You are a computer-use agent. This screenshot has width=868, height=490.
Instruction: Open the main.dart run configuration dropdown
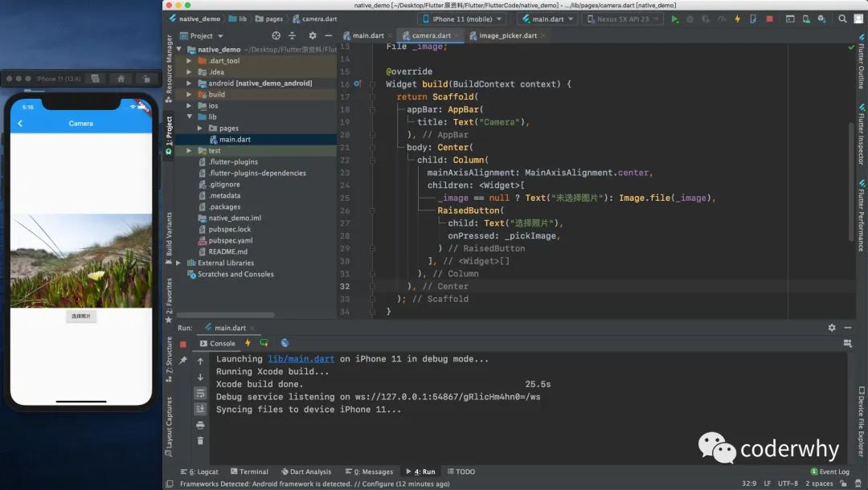click(547, 18)
